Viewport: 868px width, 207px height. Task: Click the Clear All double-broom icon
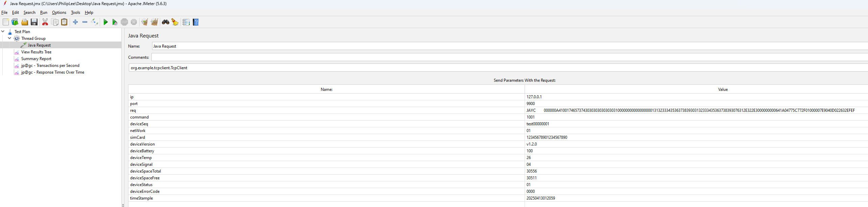(154, 22)
